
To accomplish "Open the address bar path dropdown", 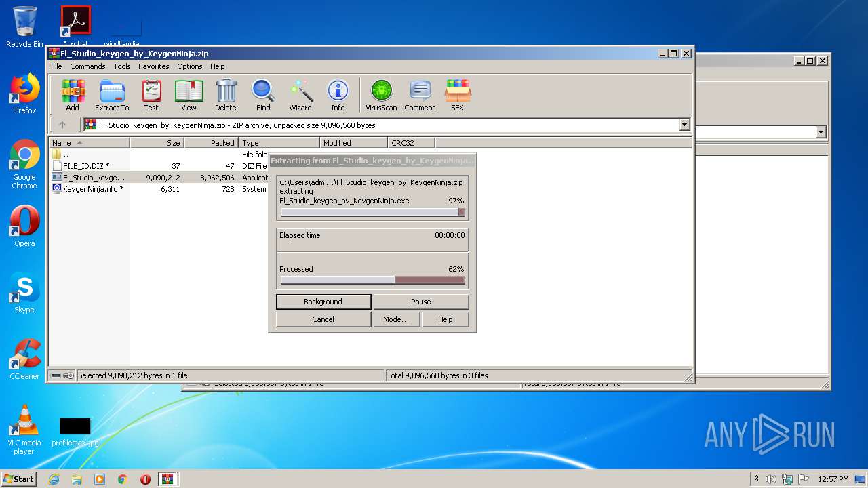I will pos(684,125).
